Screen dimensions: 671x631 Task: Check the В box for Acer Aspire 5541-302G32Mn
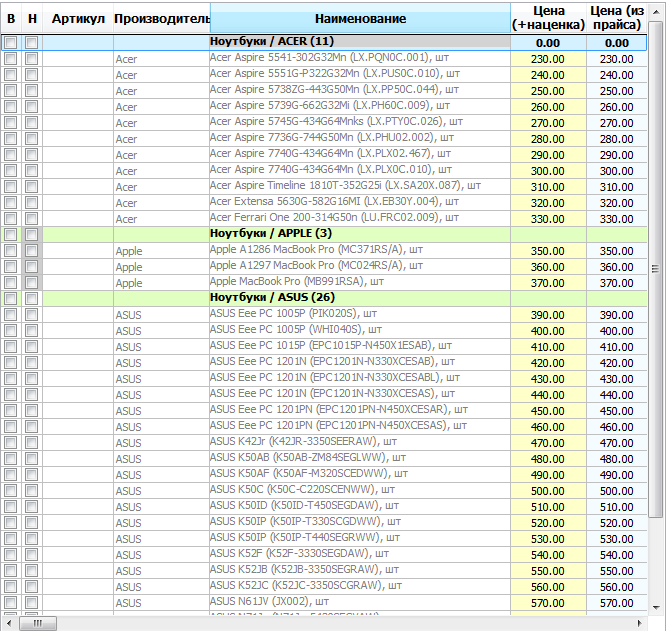(x=11, y=59)
